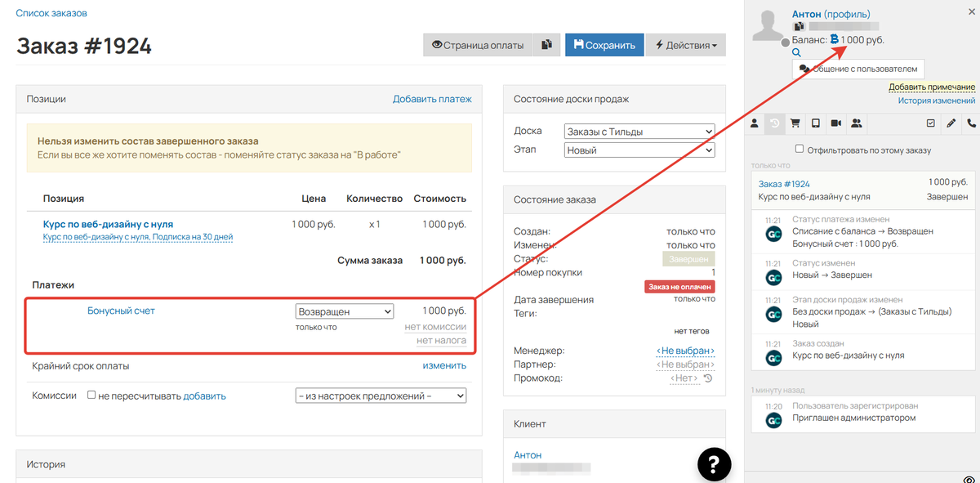Screen dimensions: 980x483
Task: Click the blue bonus balance icon
Action: pyautogui.click(x=835, y=39)
